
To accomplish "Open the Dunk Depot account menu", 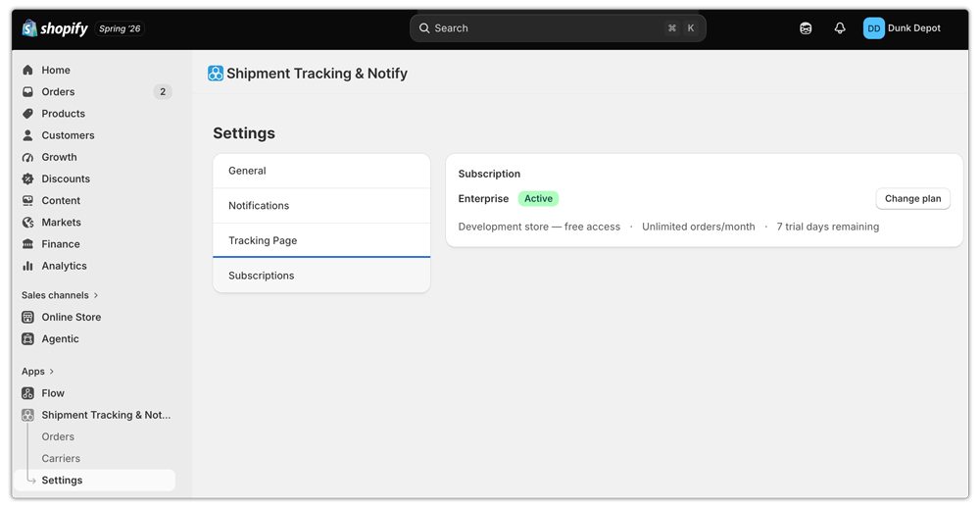I will pos(903,28).
